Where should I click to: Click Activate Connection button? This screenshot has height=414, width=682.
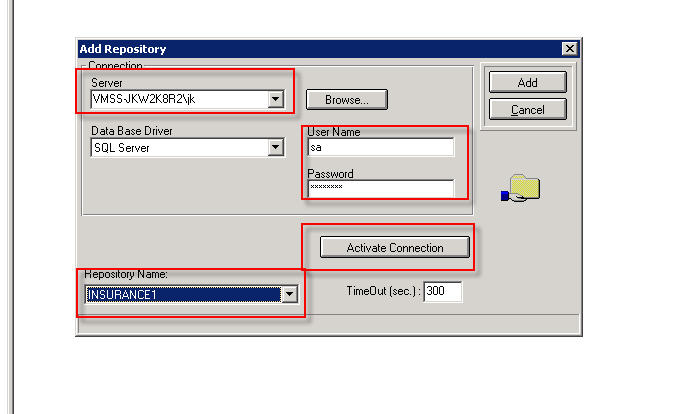click(x=395, y=247)
